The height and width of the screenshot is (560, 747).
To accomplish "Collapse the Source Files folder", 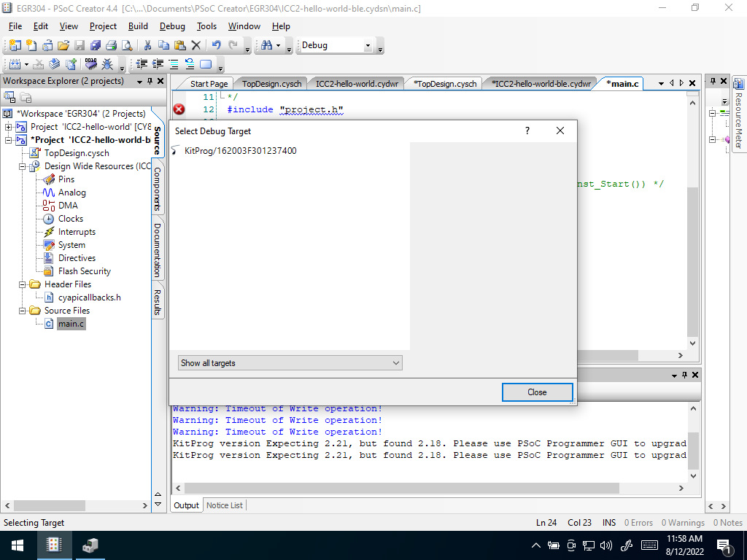I will (x=22, y=311).
